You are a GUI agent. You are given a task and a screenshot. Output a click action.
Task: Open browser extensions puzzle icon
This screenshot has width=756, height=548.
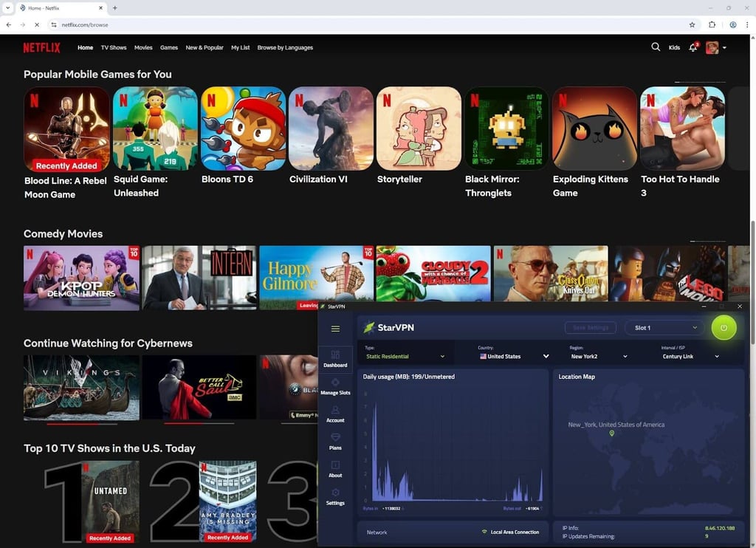(712, 24)
